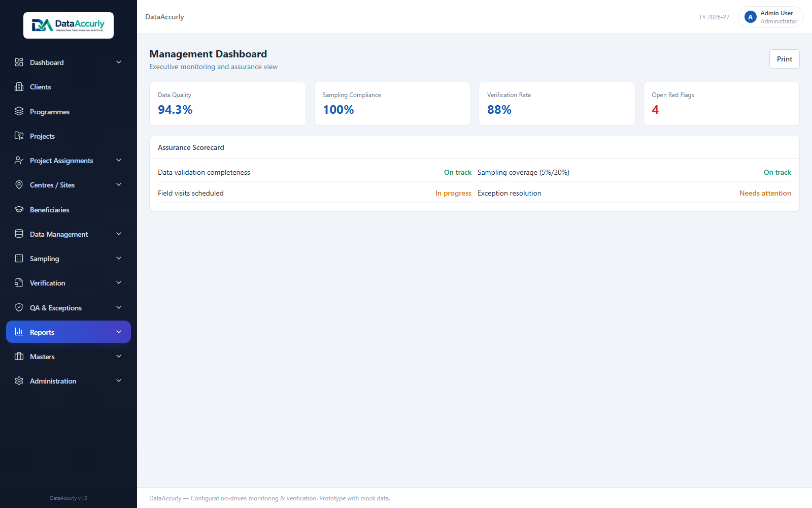
Task: Click the Assurance Scorecard heading
Action: point(191,147)
